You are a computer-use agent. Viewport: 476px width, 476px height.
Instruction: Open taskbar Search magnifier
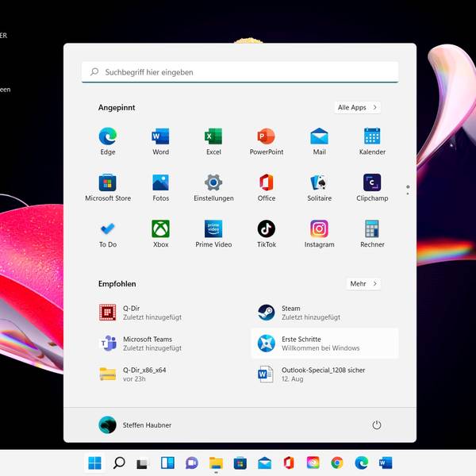point(119,463)
